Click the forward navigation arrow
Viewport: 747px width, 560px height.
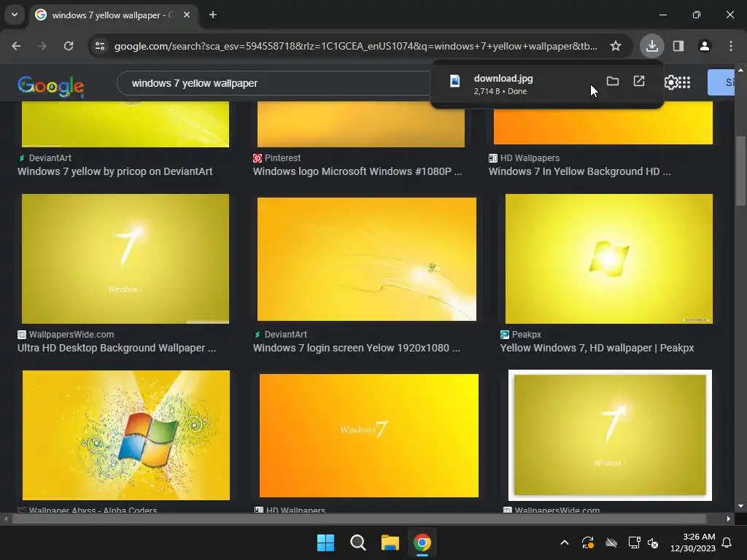42,46
